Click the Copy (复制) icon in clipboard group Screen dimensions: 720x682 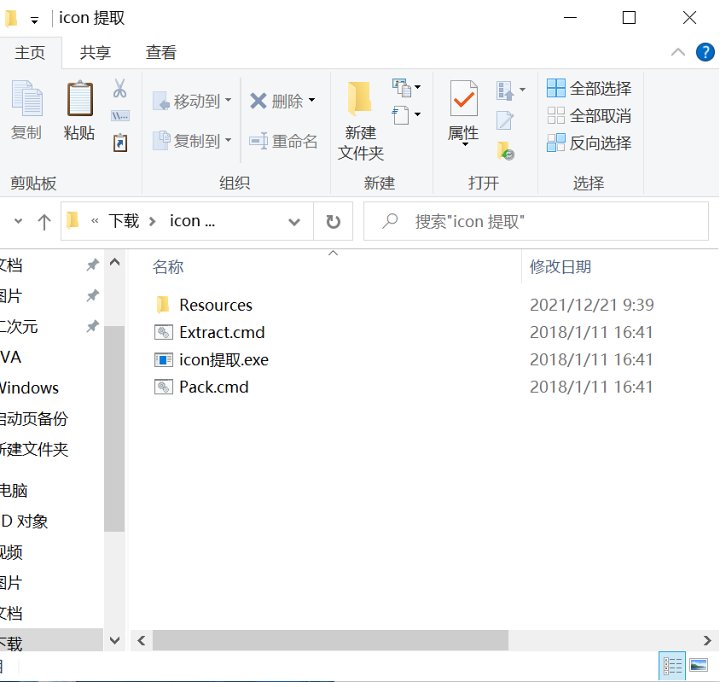[27, 98]
